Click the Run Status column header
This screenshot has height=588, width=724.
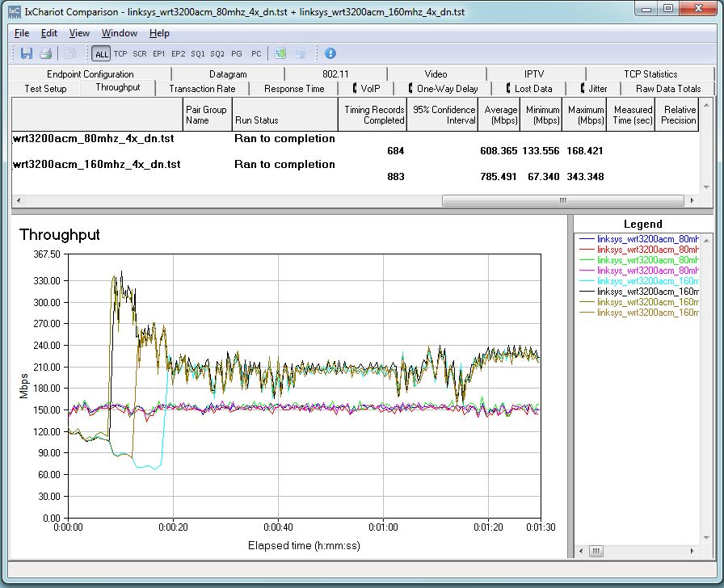(x=285, y=115)
